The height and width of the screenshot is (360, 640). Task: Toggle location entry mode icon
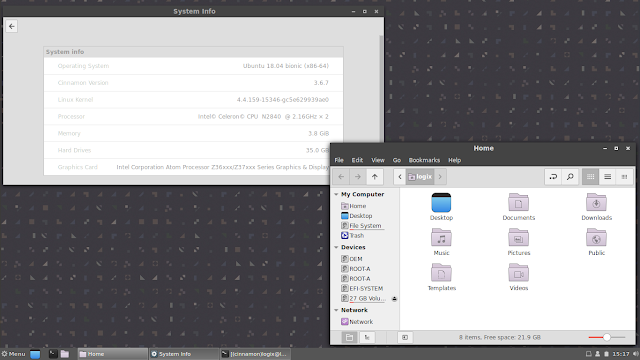553,177
